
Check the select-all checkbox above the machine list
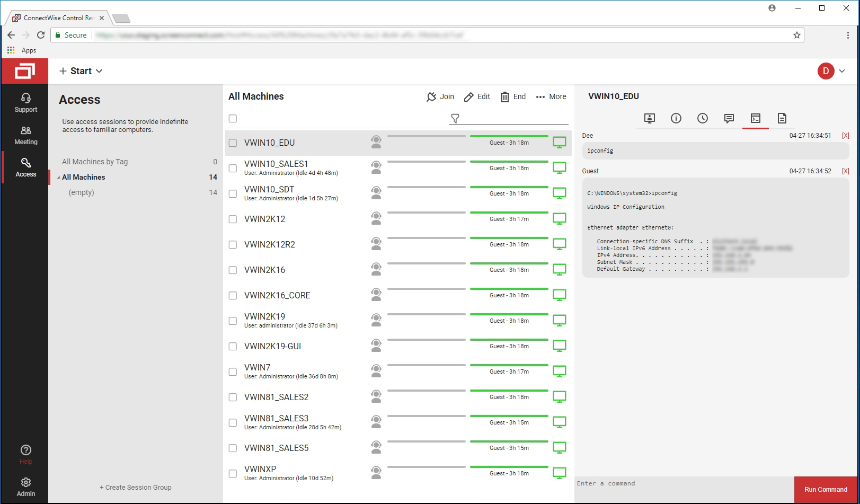(x=232, y=118)
